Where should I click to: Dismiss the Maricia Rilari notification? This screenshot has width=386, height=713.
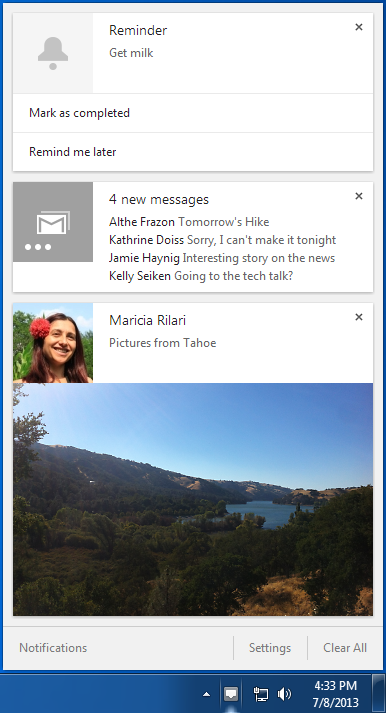click(x=359, y=317)
